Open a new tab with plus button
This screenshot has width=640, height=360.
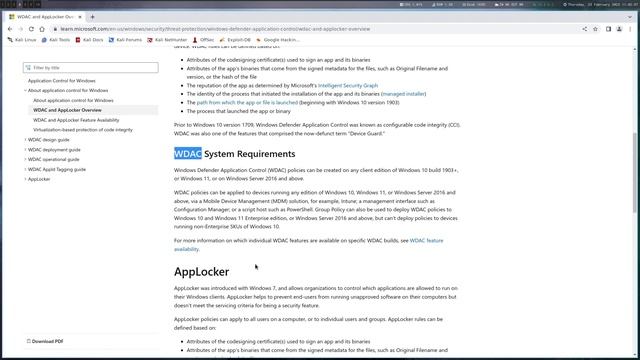(93, 17)
